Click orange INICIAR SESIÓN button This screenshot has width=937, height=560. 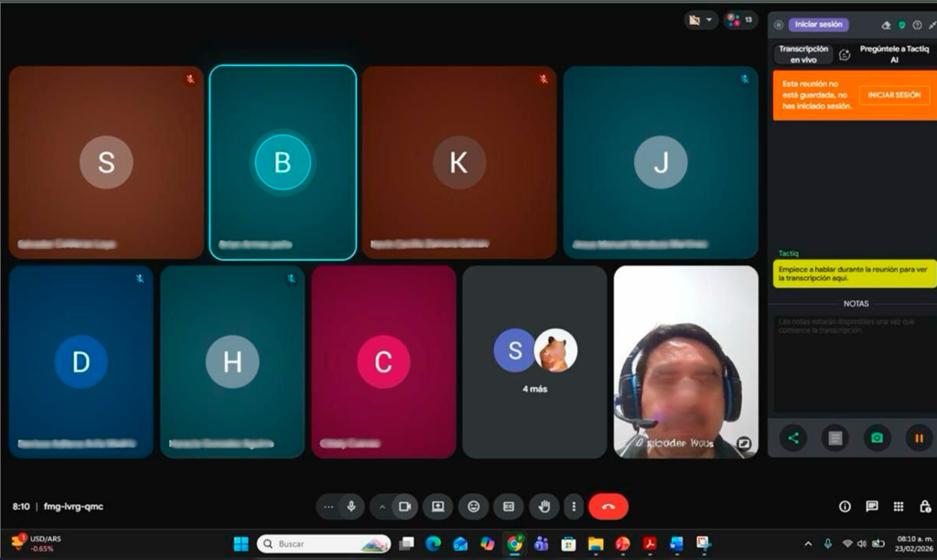click(x=894, y=95)
